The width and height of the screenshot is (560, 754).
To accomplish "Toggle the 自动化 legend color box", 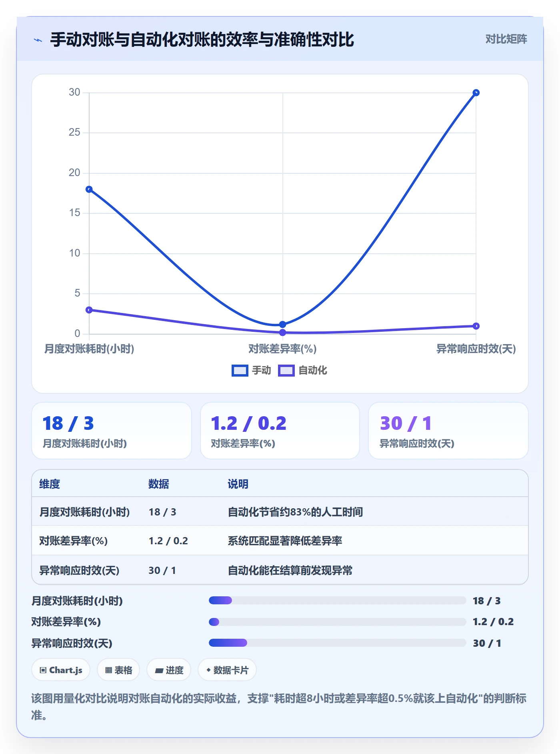I will [x=286, y=371].
